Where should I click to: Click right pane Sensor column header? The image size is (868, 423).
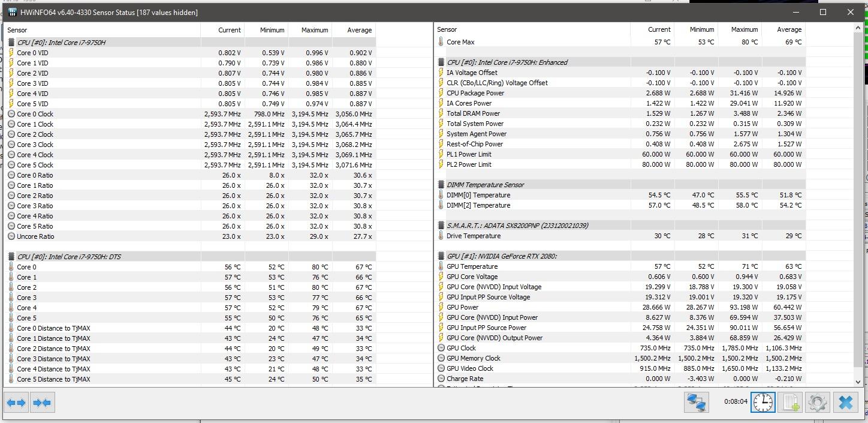[x=532, y=29]
